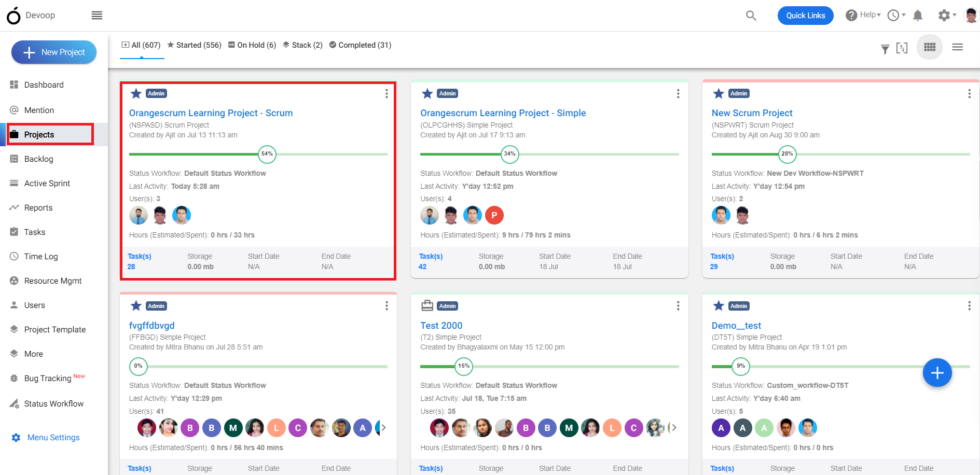Select the Stack (2) tab

(302, 45)
